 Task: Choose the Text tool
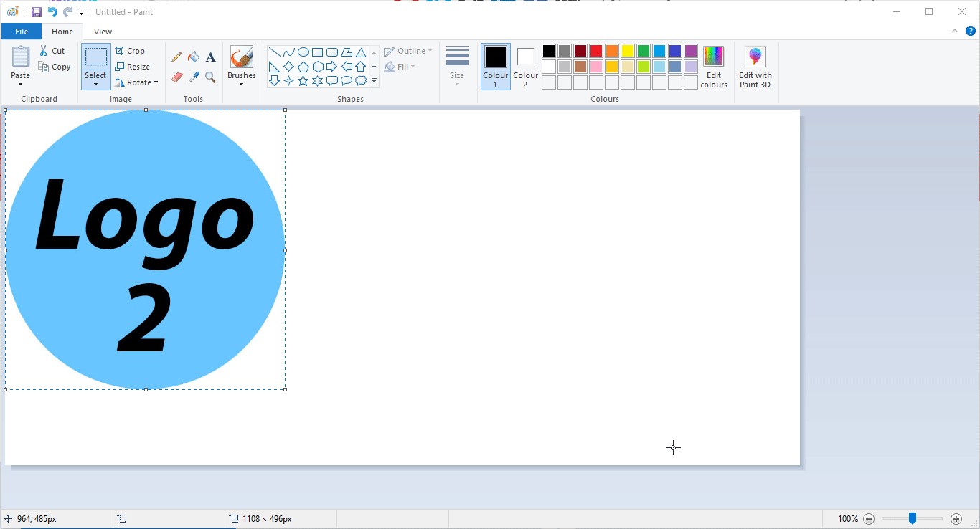tap(210, 57)
